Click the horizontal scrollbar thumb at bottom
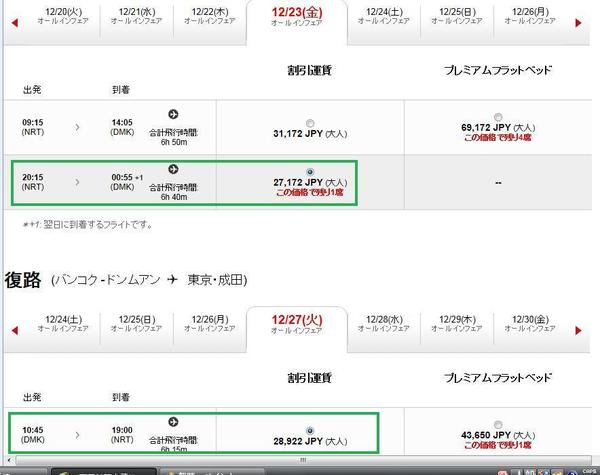 [x=303, y=460]
